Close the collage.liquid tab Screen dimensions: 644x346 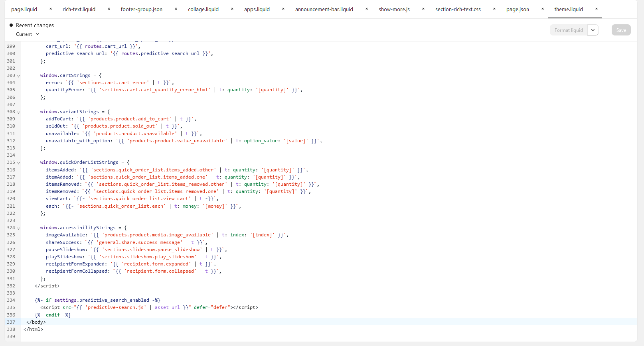coord(232,9)
